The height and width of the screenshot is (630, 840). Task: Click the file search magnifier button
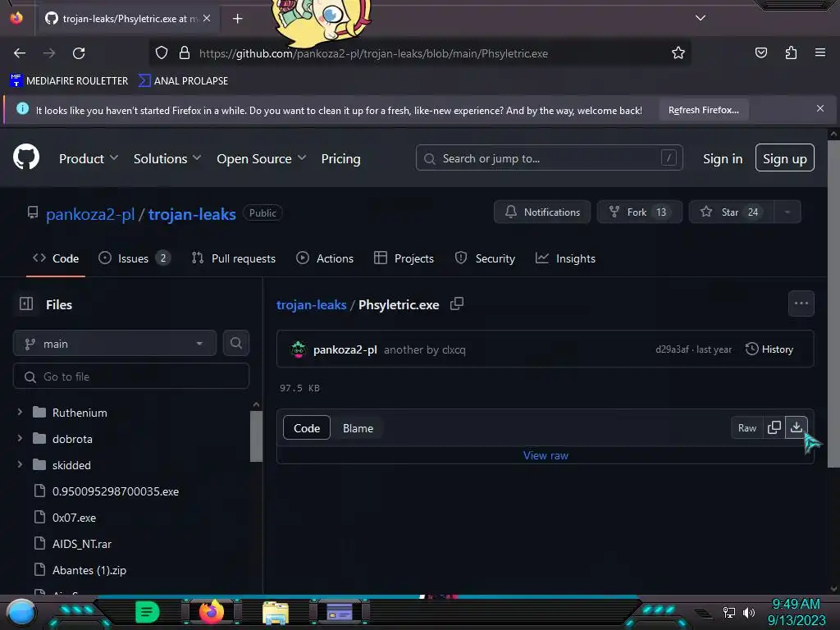coord(235,344)
